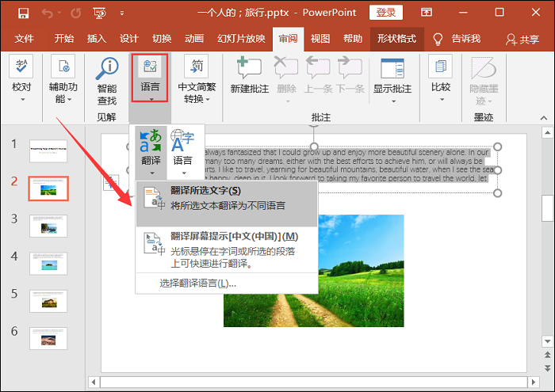
Task: Click the 删除 comment icon
Action: tap(286, 67)
